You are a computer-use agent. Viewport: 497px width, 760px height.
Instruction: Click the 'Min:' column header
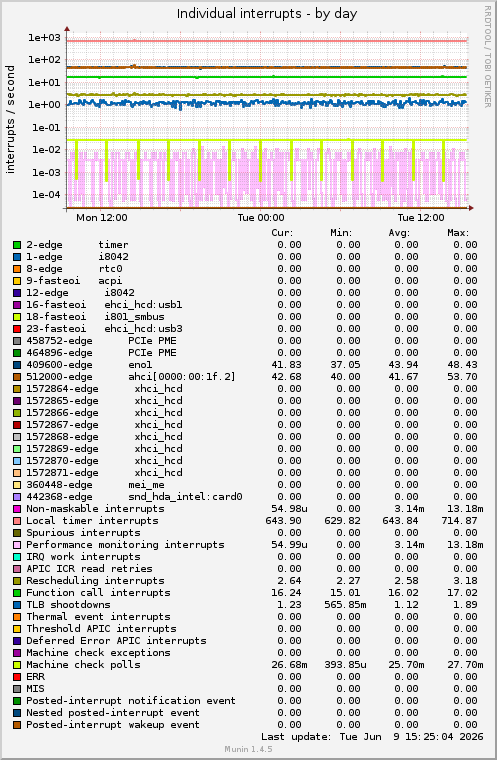pyautogui.click(x=341, y=233)
